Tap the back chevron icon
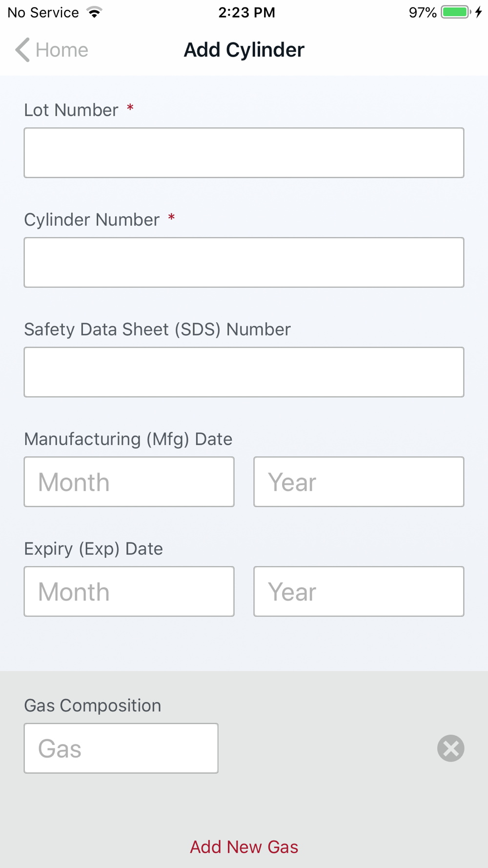This screenshot has width=488, height=868. coord(22,50)
